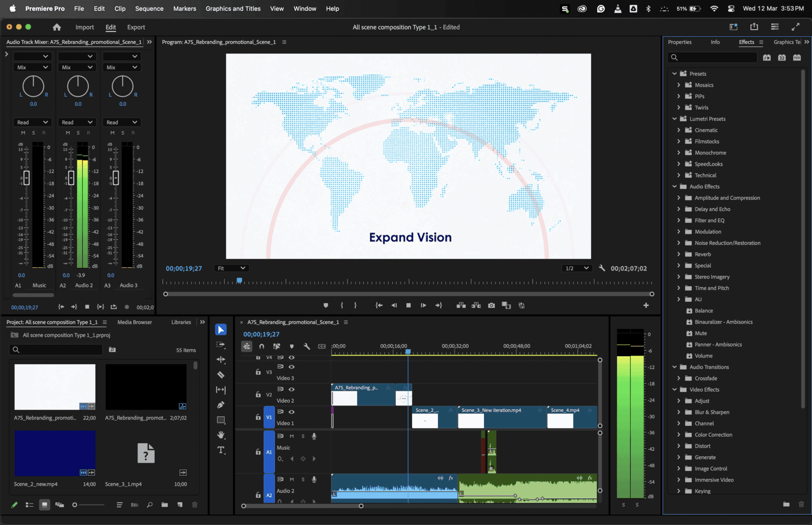Open the Fit zoom level dropdown
Viewport: 812px width, 525px height.
231,268
